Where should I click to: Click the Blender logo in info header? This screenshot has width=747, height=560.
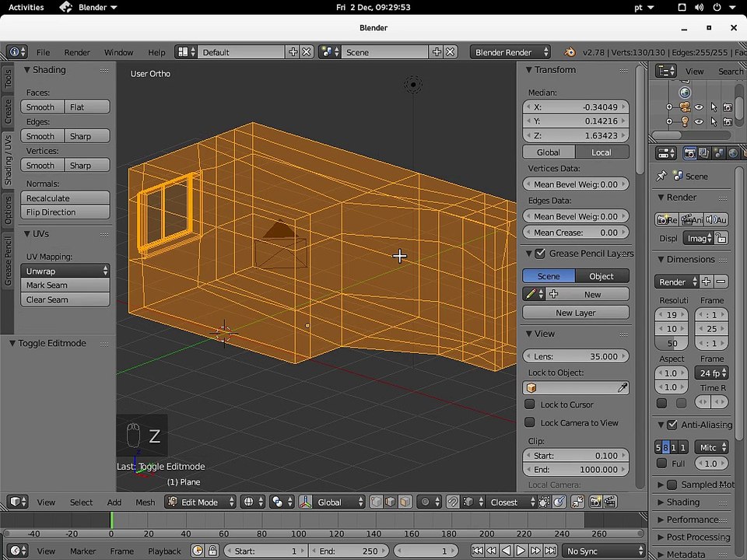(570, 52)
